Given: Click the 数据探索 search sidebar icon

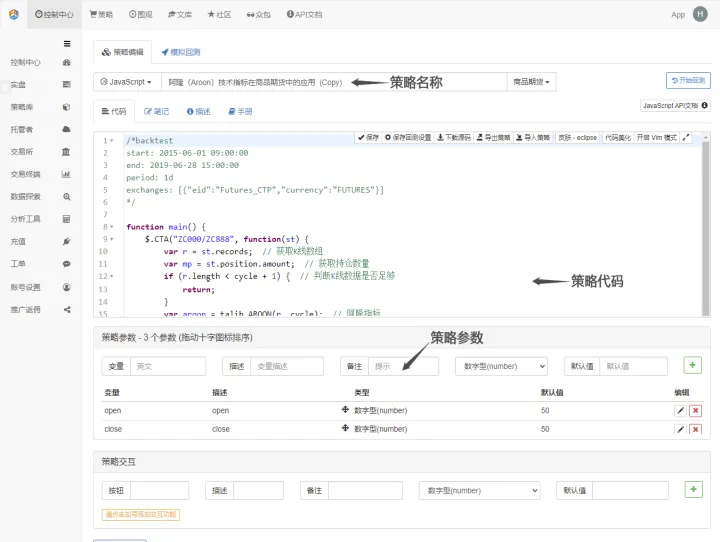Looking at the screenshot, I should [67, 197].
